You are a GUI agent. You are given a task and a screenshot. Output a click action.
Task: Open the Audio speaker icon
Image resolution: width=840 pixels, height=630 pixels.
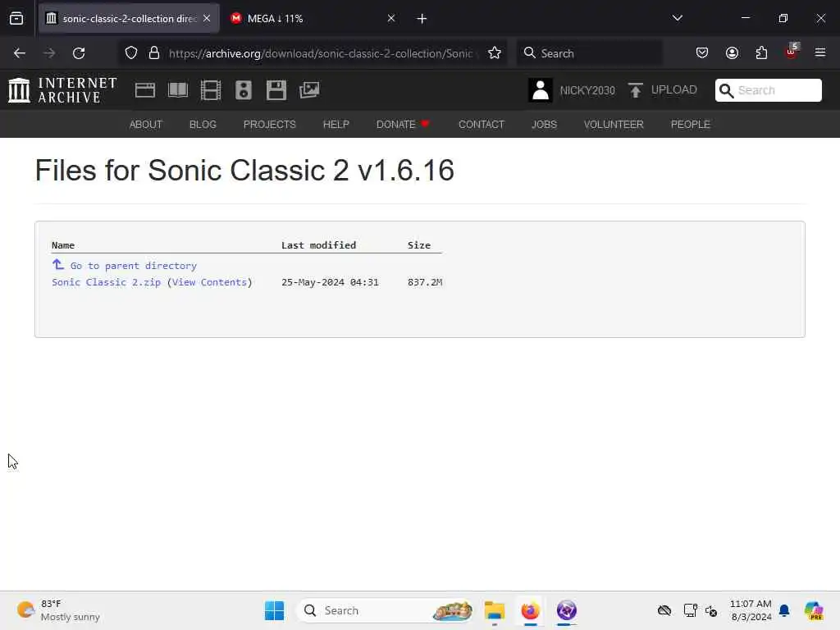coord(244,90)
